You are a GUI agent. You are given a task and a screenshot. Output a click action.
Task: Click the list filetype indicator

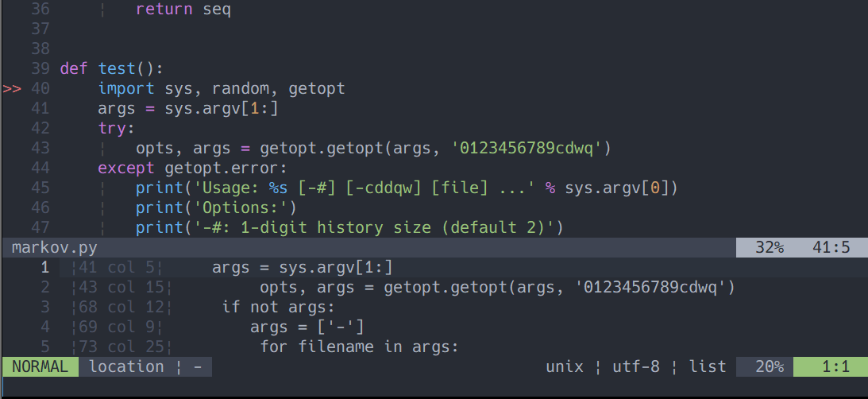(708, 367)
